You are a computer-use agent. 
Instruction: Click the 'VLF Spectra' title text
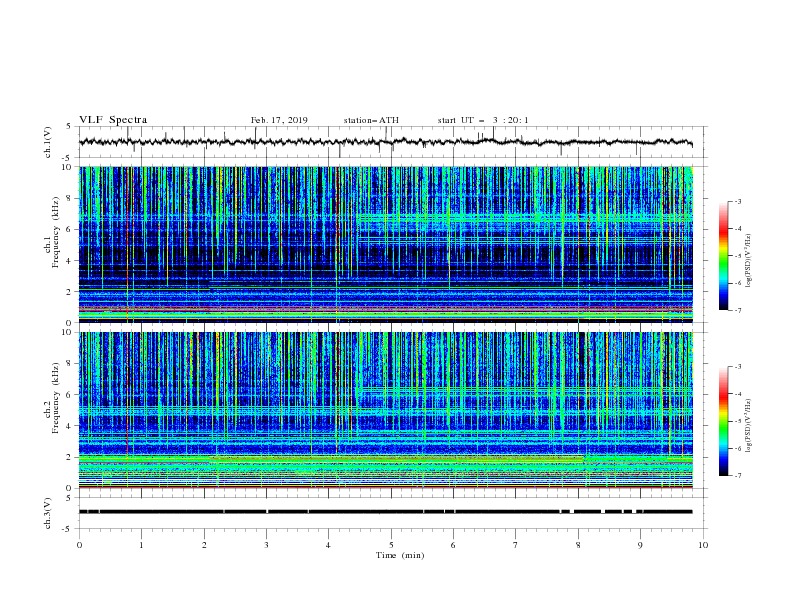113,120
